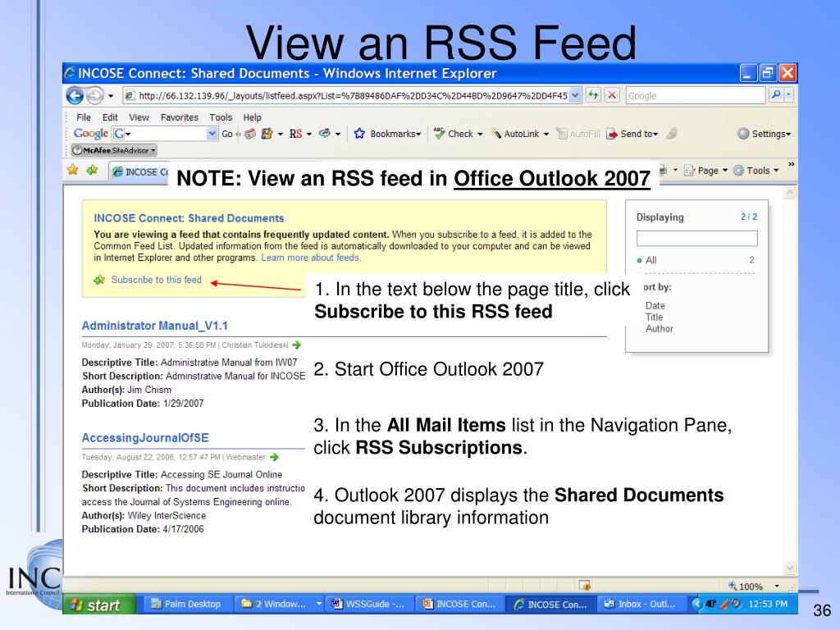Image resolution: width=840 pixels, height=630 pixels.
Task: Click the Windows start button
Action: (x=99, y=605)
